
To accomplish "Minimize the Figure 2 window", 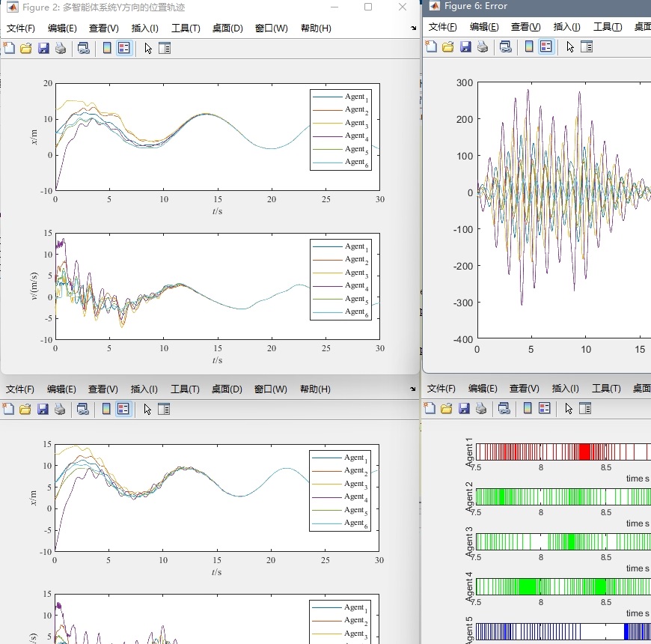I will point(334,7).
